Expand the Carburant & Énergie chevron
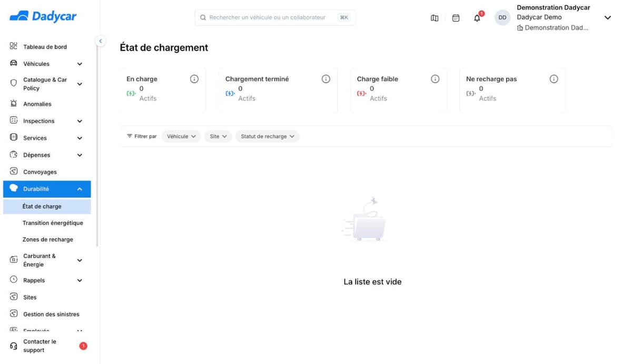632x364 pixels. (x=80, y=260)
